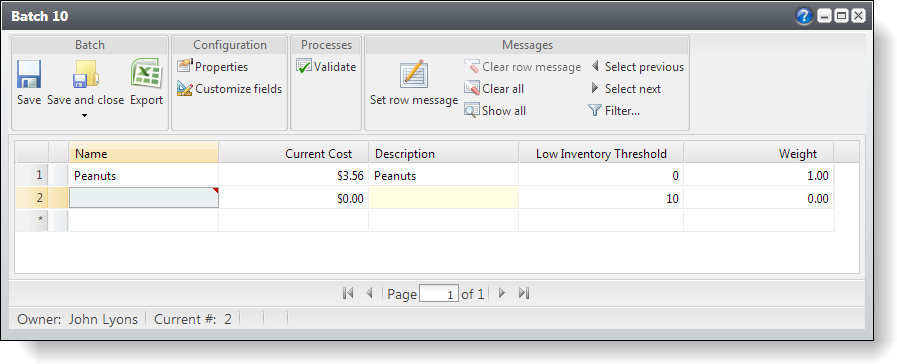Open batch Properties
The height and width of the screenshot is (364, 897).
coord(213,66)
